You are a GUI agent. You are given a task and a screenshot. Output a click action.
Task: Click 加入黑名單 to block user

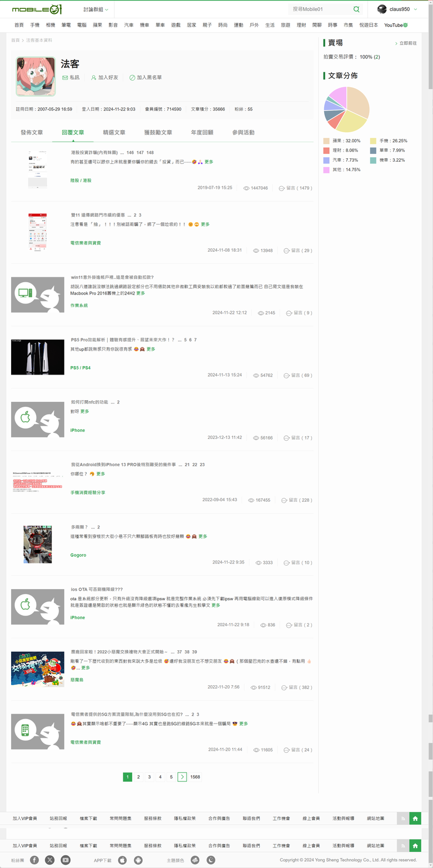(x=145, y=78)
